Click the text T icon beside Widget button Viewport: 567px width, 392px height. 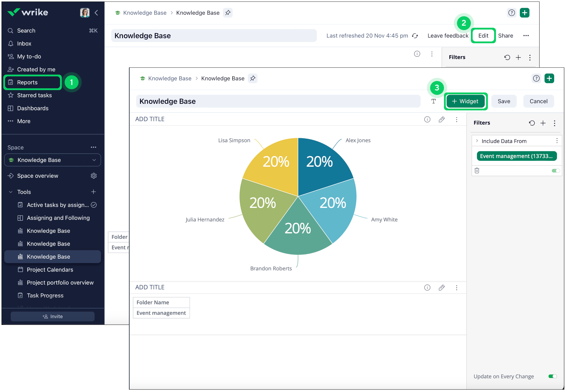(434, 101)
